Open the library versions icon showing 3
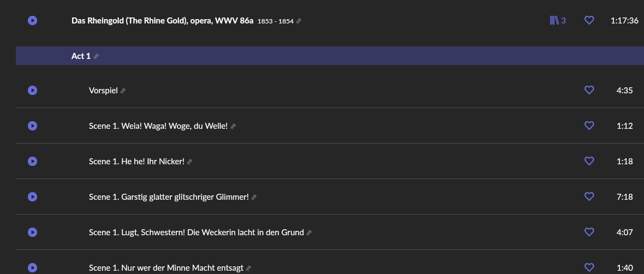The image size is (644, 274). [x=557, y=21]
